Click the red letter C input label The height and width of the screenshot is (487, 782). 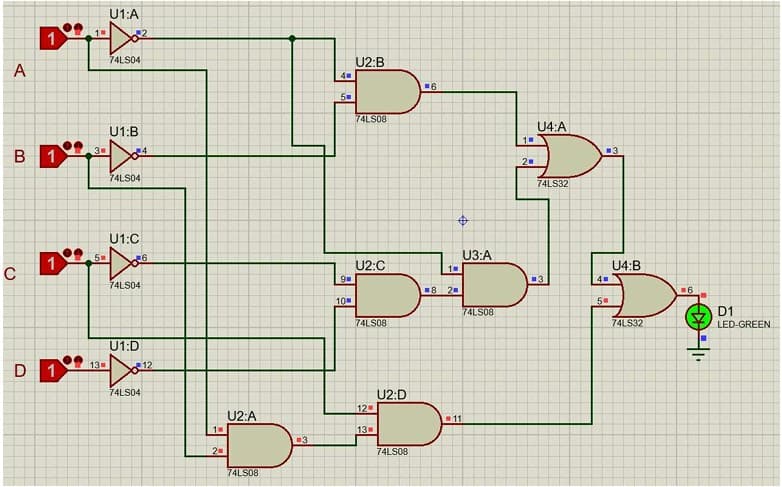[9, 274]
